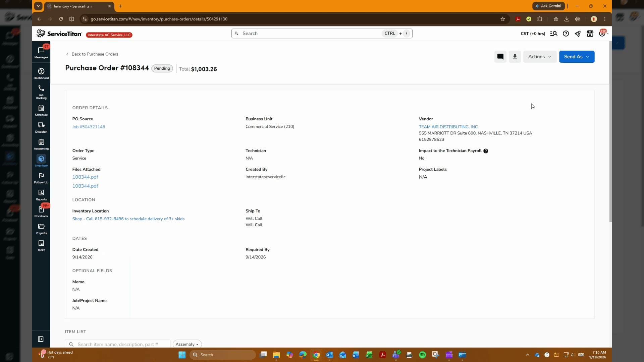
Task: Go back to Purchase Orders
Action: (92, 54)
